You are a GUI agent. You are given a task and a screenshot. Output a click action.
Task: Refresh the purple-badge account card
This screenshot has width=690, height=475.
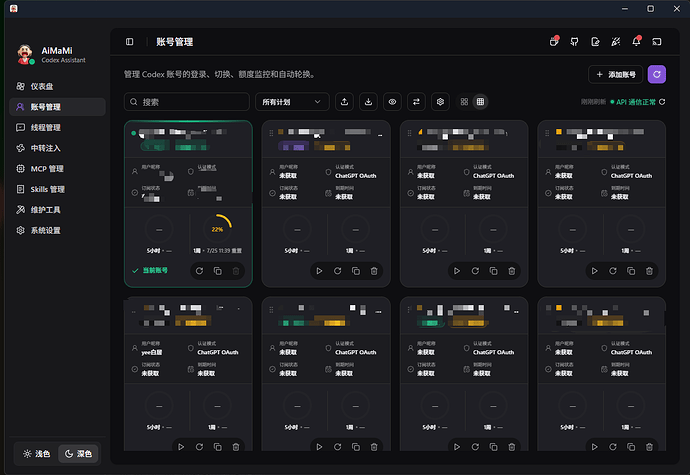338,271
